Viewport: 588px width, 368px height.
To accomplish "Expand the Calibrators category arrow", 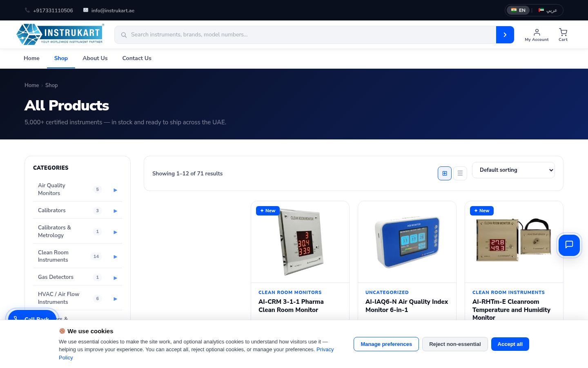I will pos(115,211).
